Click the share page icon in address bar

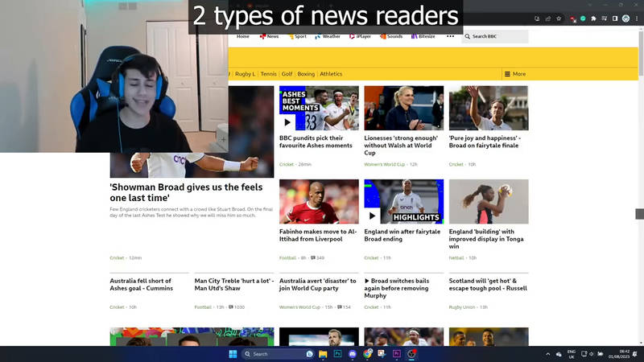[548, 19]
